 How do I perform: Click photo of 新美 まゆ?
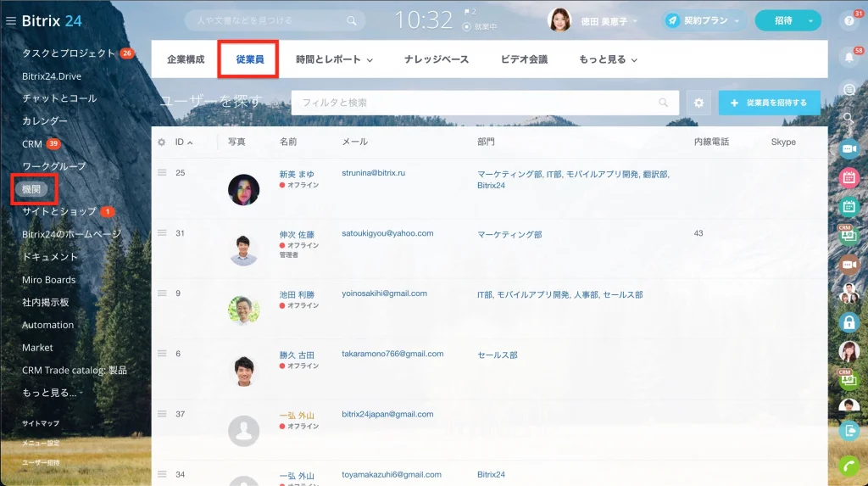point(243,189)
